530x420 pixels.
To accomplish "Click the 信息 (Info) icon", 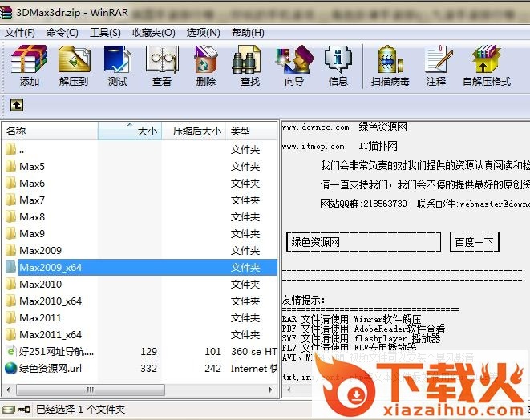I will [x=338, y=59].
